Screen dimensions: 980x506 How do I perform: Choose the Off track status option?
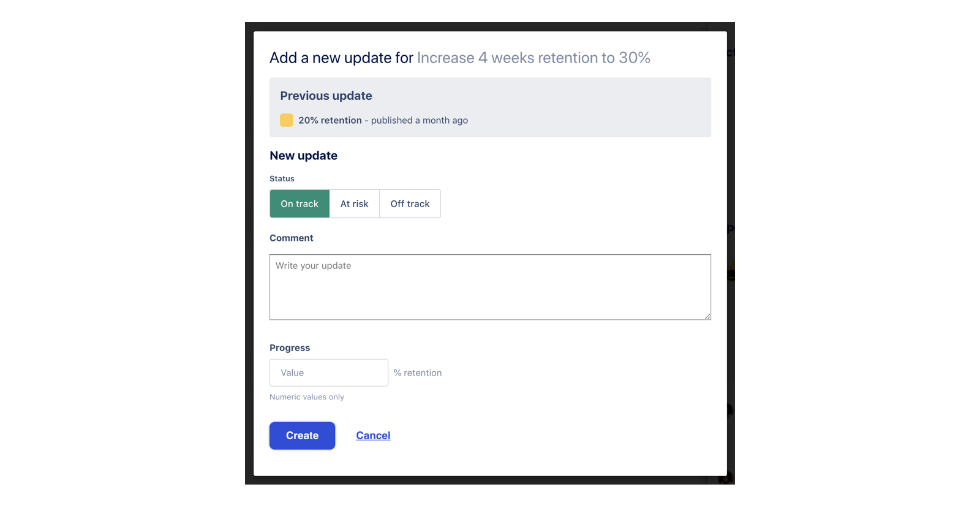coord(410,203)
